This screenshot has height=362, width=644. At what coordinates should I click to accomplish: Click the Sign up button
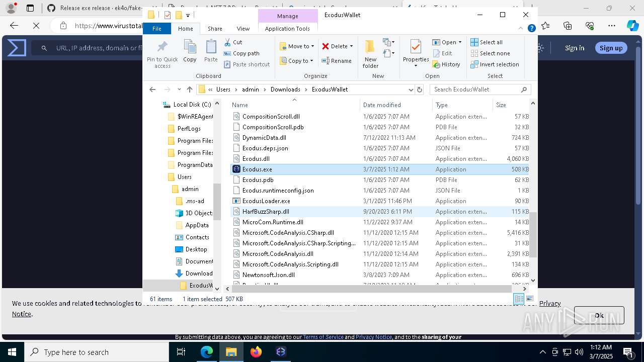click(x=611, y=48)
